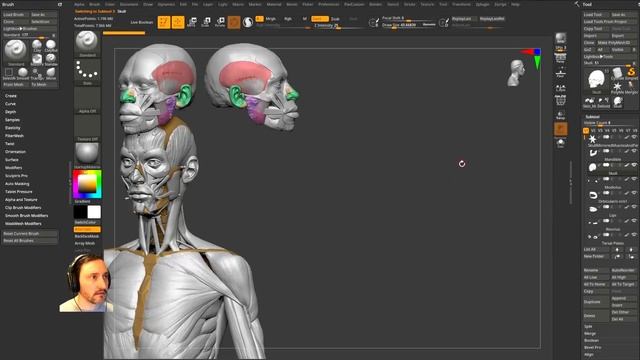Image resolution: width=640 pixels, height=360 pixels.
Task: Expand the Boolean subtool section
Action: click(x=591, y=340)
